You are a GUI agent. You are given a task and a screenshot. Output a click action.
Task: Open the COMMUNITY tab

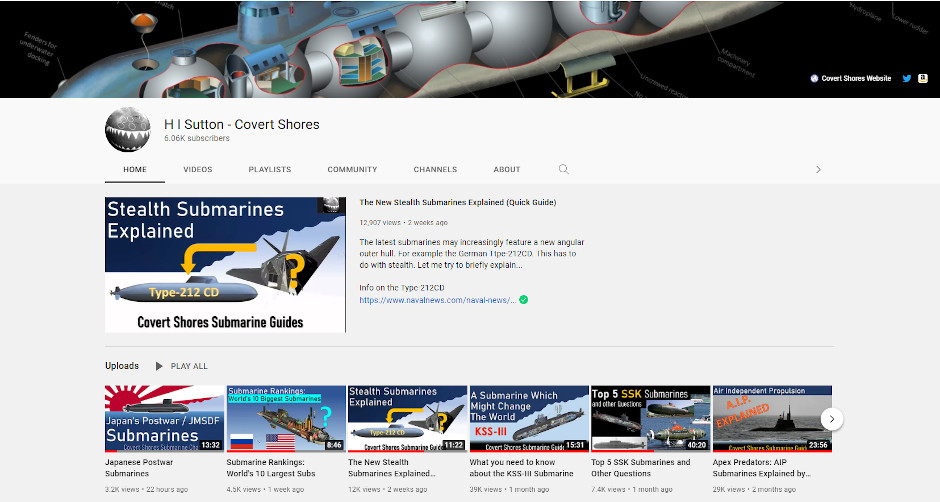click(352, 170)
